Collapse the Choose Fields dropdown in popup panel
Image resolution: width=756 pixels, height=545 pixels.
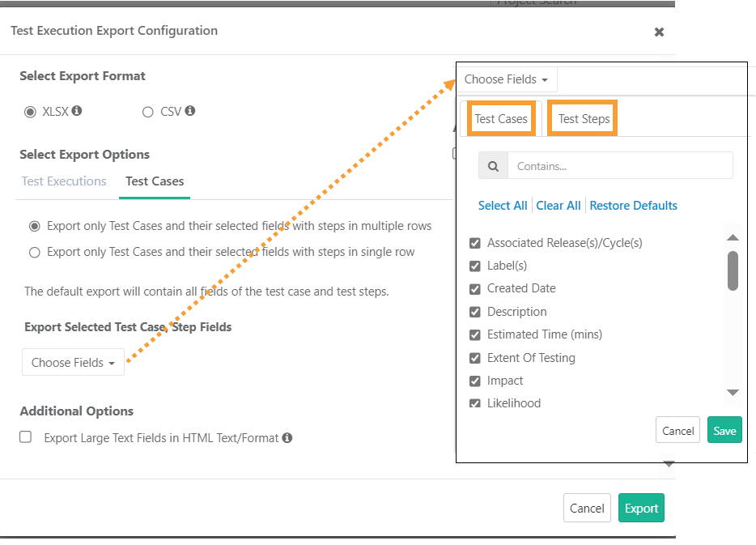(x=506, y=79)
